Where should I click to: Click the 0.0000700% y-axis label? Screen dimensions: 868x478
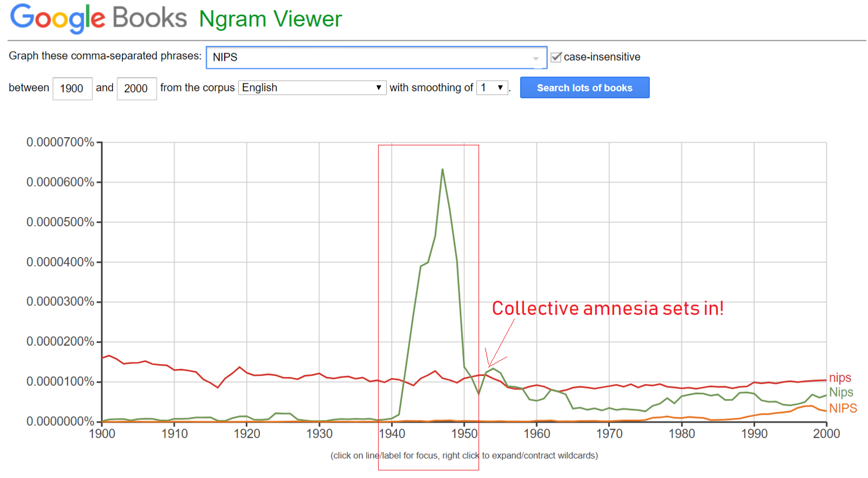coord(60,142)
